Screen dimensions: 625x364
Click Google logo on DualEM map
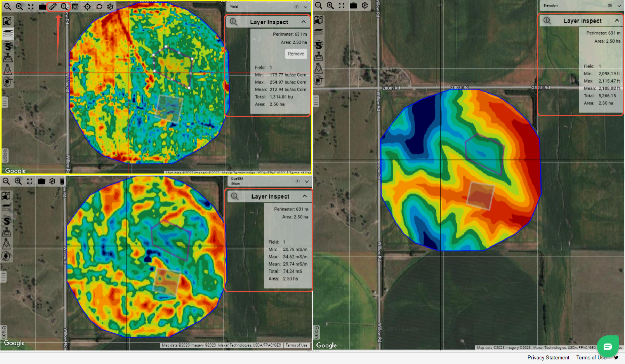coord(14,343)
